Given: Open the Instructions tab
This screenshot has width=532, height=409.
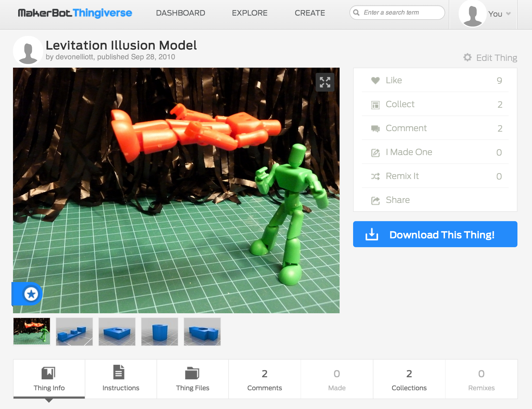Looking at the screenshot, I should point(121,379).
